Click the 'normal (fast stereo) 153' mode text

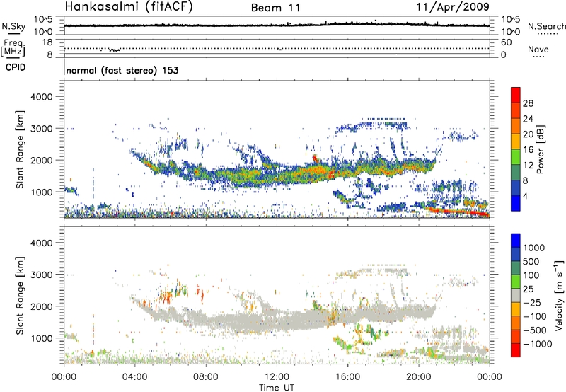(x=122, y=70)
